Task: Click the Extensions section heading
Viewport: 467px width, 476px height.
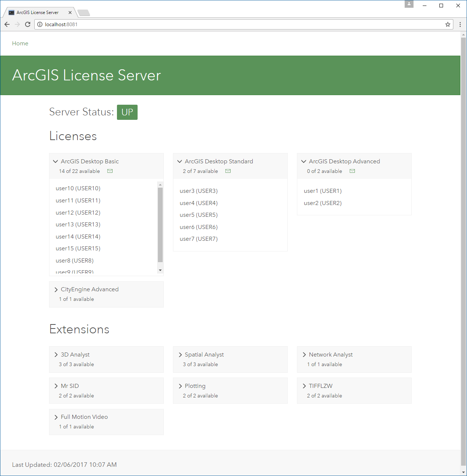Action: click(79, 329)
